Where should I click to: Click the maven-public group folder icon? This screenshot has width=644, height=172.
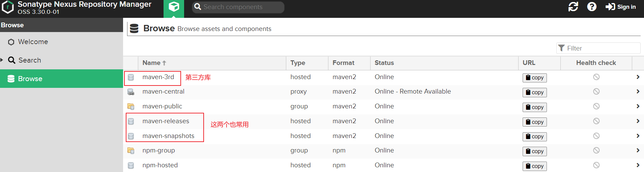131,107
